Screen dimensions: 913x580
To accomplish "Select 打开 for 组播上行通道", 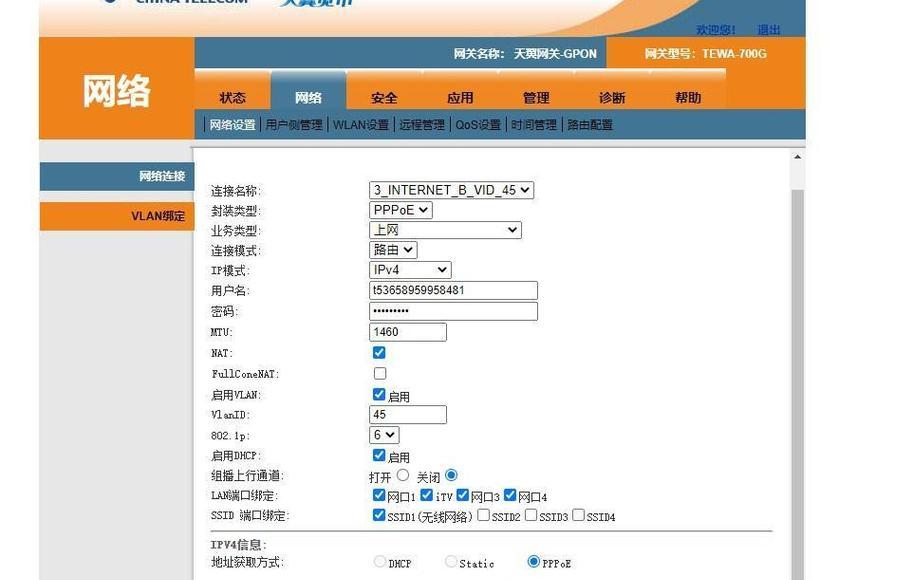I will click(403, 475).
